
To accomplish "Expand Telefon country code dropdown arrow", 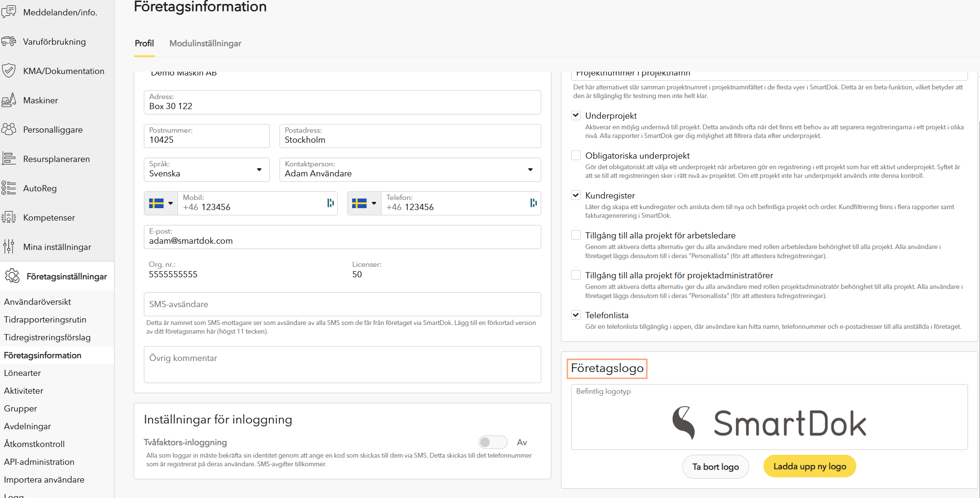I will [374, 203].
